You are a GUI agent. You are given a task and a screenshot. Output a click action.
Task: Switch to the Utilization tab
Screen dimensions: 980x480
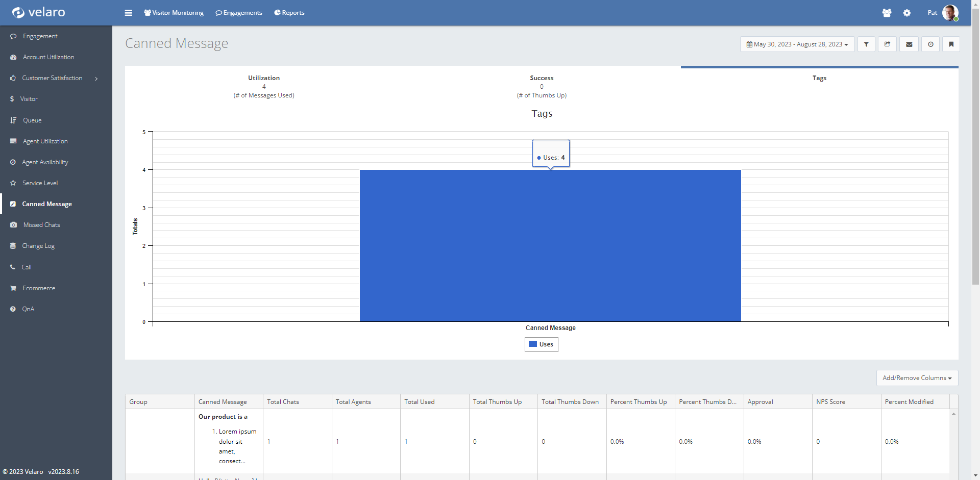pos(264,86)
